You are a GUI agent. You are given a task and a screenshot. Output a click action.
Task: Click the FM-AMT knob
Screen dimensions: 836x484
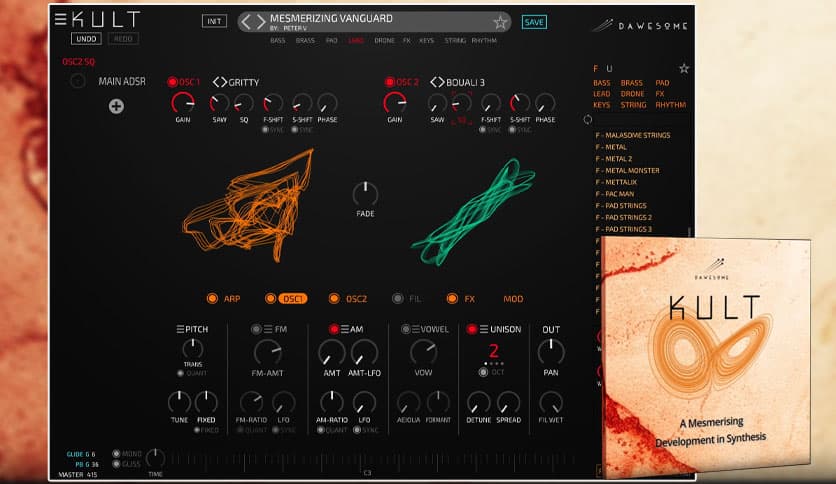click(268, 352)
